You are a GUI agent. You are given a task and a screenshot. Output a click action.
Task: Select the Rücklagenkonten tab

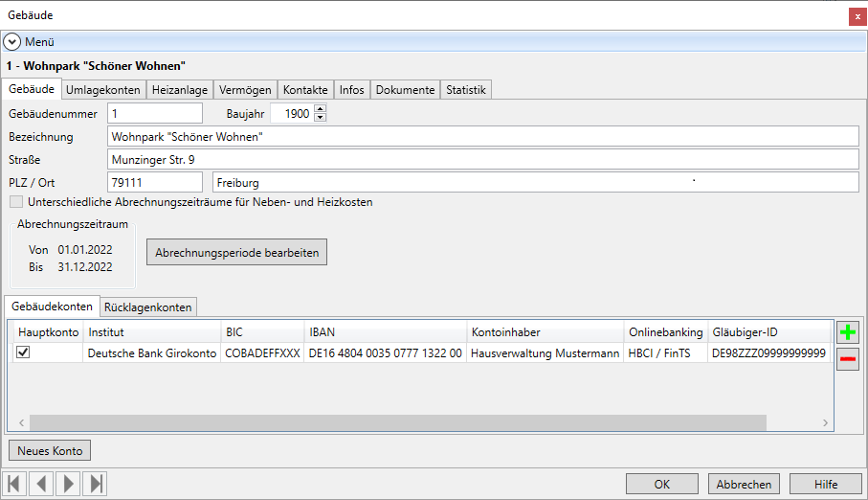[148, 307]
